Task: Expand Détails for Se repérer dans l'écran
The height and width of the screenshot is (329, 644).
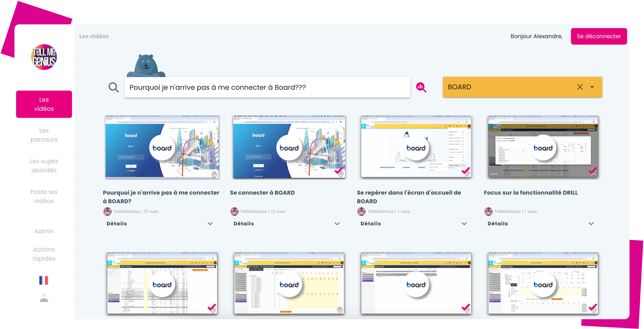Action: point(414,224)
